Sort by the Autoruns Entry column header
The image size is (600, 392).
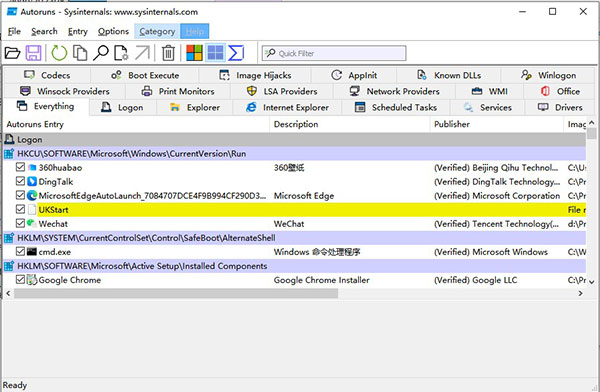[x=136, y=124]
